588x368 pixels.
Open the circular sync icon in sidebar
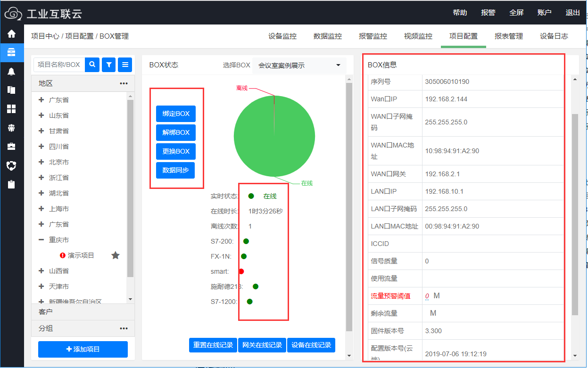coord(11,165)
